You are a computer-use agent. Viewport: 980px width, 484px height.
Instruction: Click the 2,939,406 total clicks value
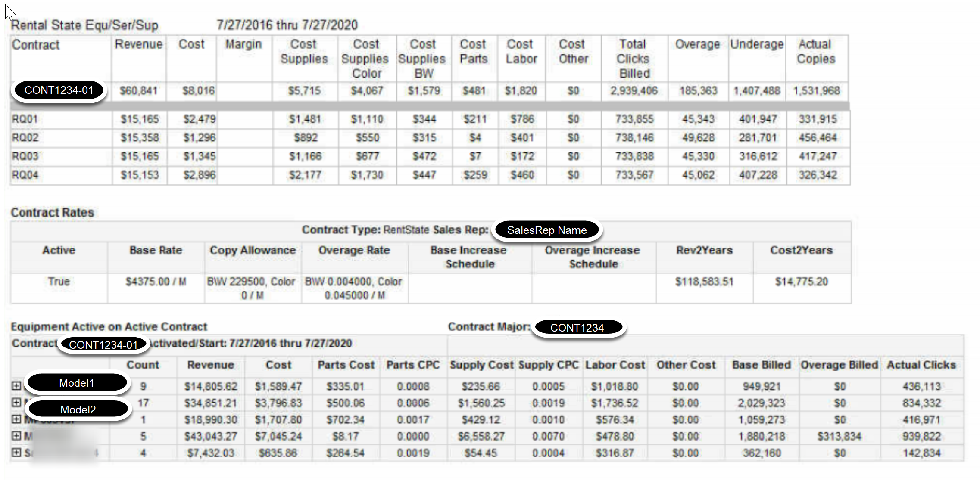click(634, 91)
